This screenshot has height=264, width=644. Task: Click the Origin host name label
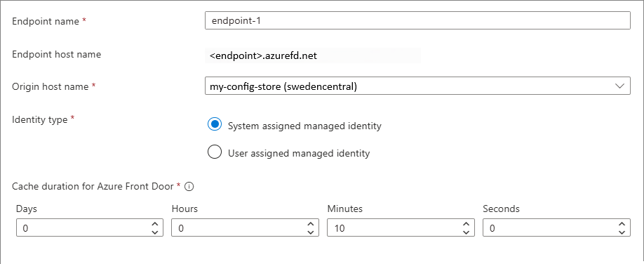pyautogui.click(x=50, y=87)
